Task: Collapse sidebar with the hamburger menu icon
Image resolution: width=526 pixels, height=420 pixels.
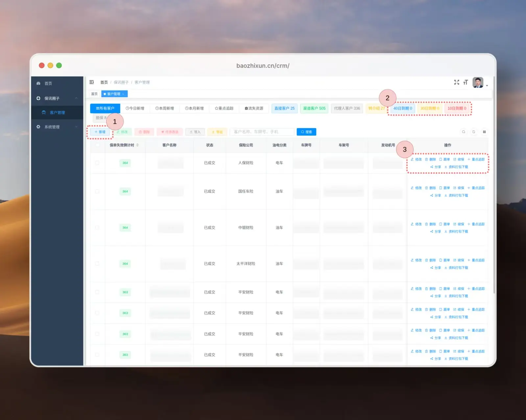Action: (92, 82)
